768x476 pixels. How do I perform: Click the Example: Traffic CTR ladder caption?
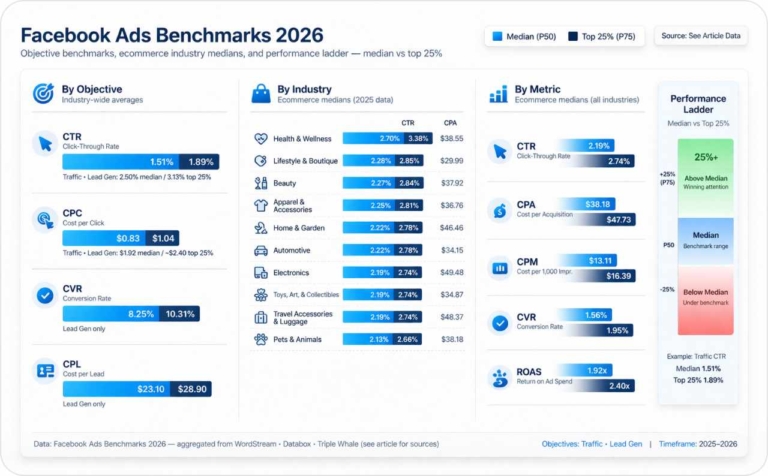tap(696, 357)
